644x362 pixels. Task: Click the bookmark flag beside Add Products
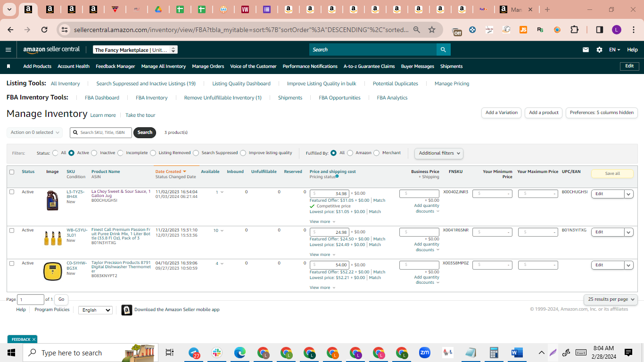(8, 66)
